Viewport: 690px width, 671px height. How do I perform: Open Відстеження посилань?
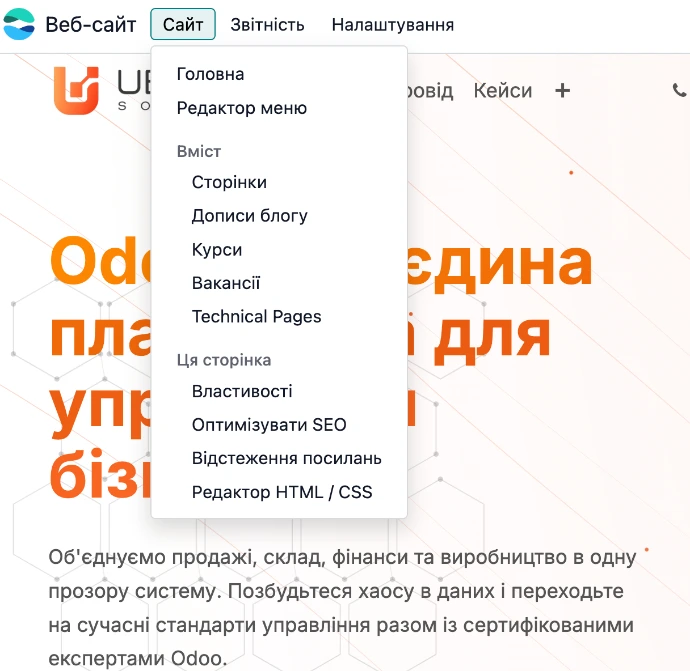[x=279, y=458]
